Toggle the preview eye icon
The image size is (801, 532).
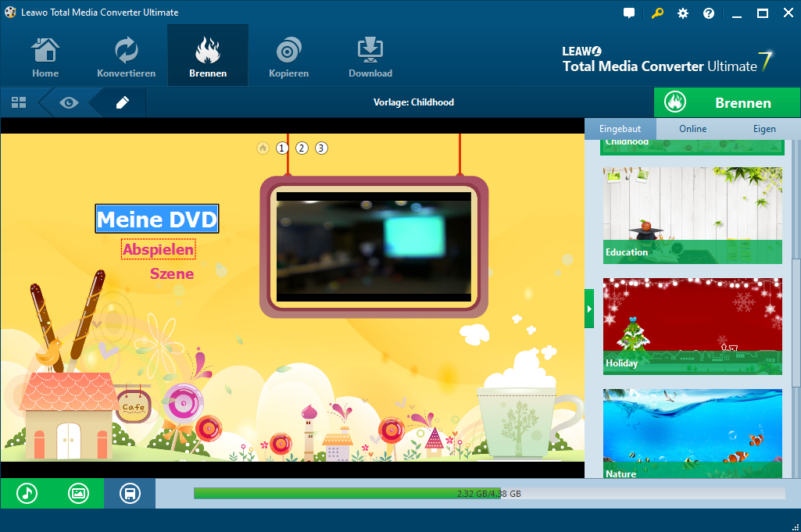tap(69, 102)
